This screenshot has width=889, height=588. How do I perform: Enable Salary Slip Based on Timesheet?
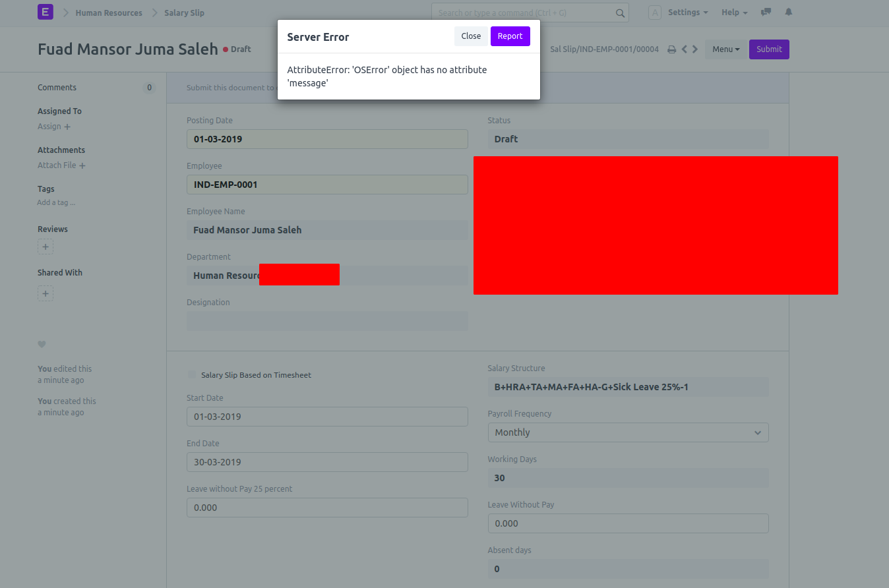pos(191,374)
